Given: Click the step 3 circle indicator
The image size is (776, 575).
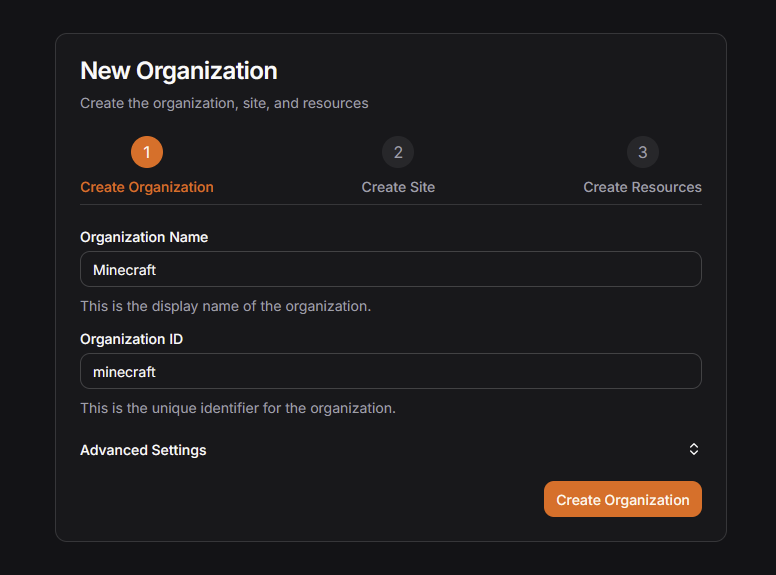Looking at the screenshot, I should [642, 152].
